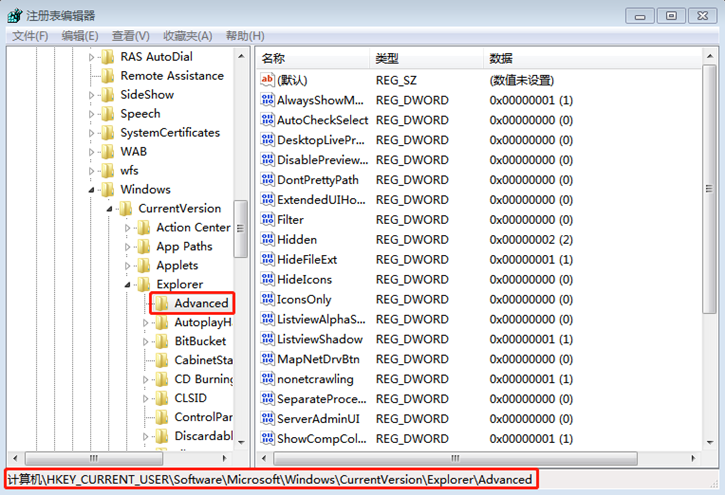
Task: Click the tree pane vertical scrollbar thumb
Action: (240, 228)
